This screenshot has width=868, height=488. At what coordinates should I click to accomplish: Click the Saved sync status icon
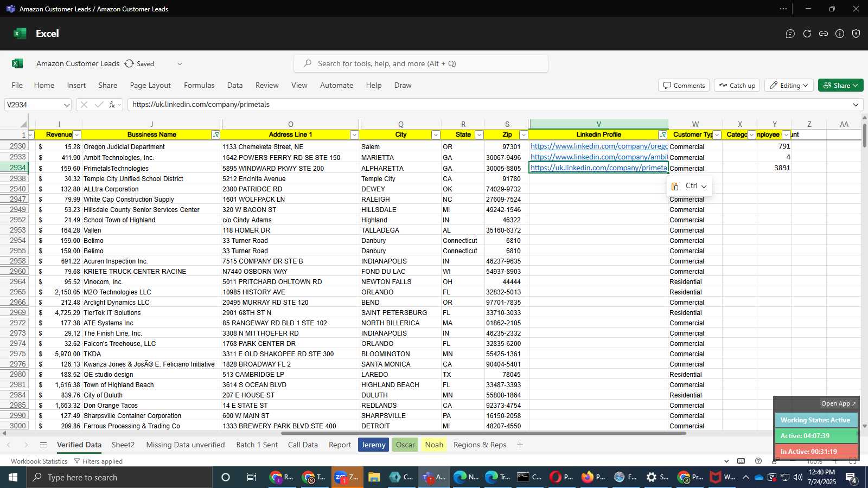coord(129,63)
